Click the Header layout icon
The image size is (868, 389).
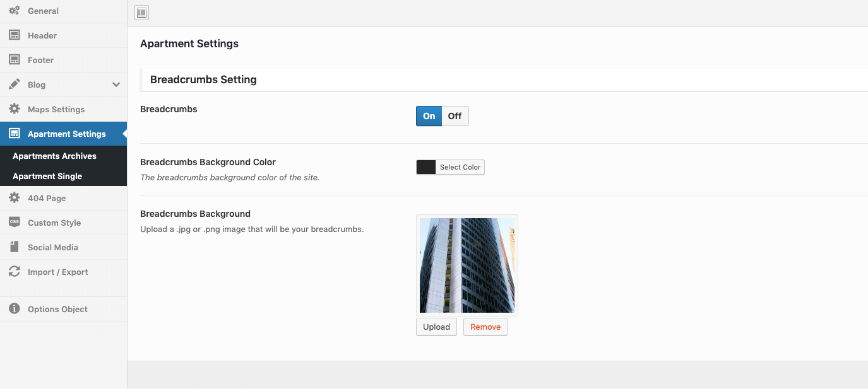point(14,35)
